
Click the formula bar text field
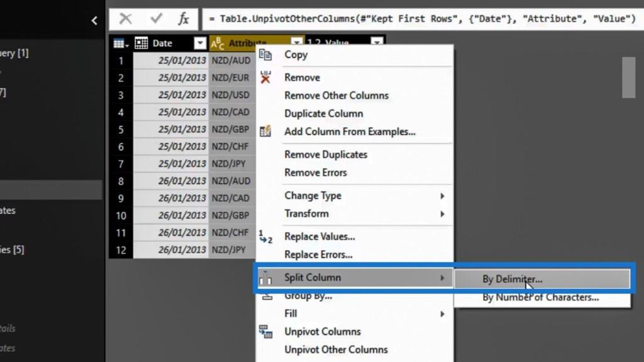(423, 19)
